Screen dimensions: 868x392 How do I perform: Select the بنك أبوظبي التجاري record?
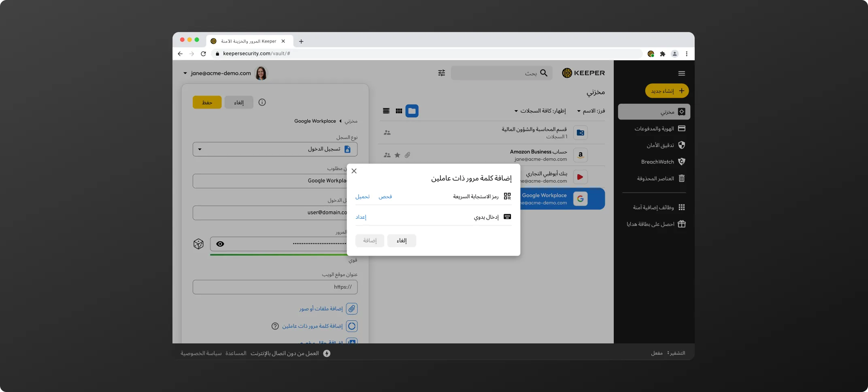(563, 177)
